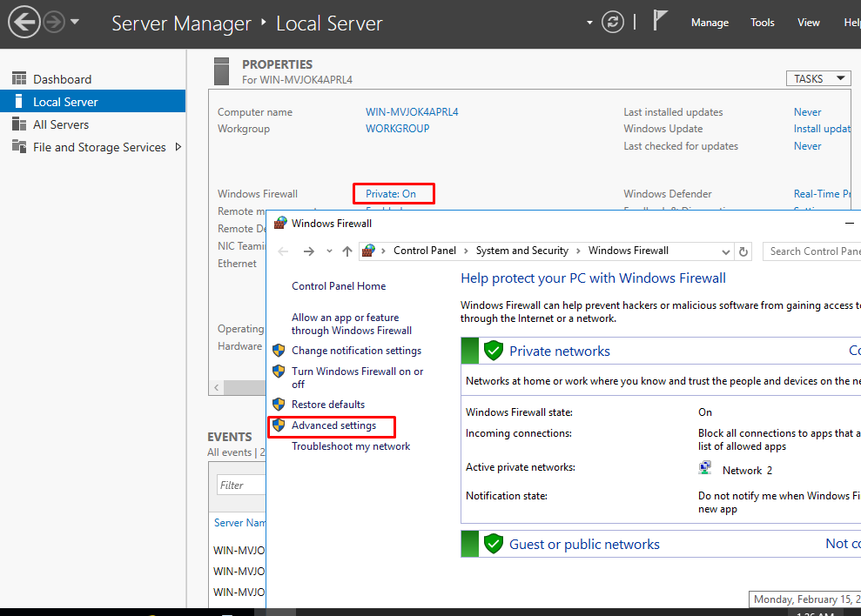
Task: Click the address bar refresh button
Action: tap(743, 251)
